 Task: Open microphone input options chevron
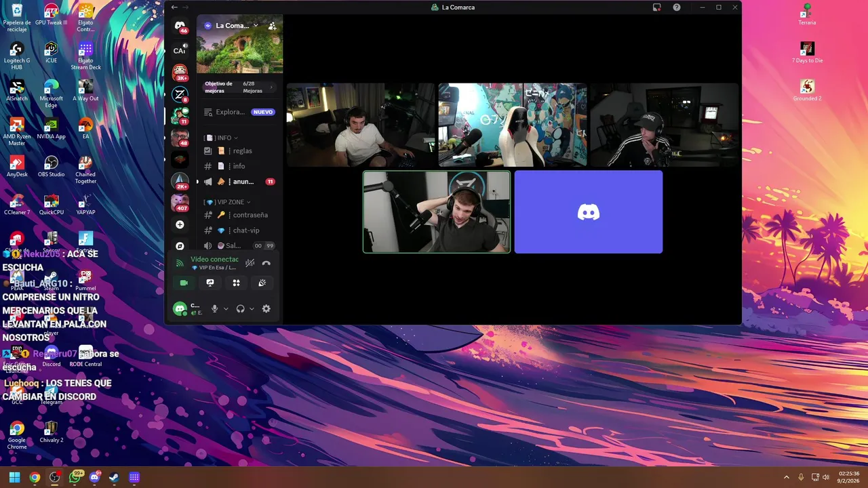(x=226, y=308)
